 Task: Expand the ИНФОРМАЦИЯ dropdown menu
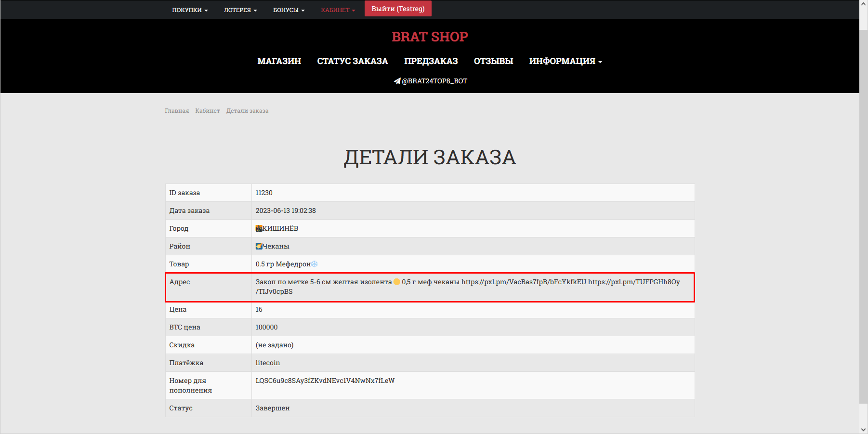click(566, 61)
